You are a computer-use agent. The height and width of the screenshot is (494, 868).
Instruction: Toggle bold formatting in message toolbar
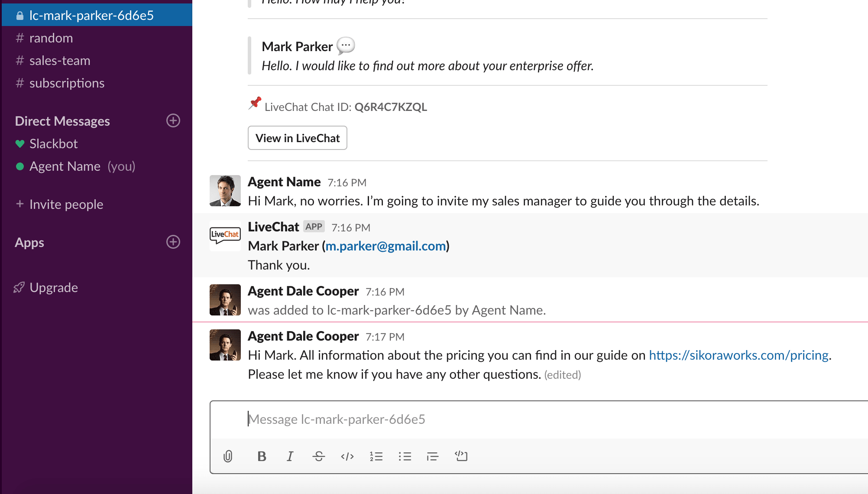[x=262, y=456]
